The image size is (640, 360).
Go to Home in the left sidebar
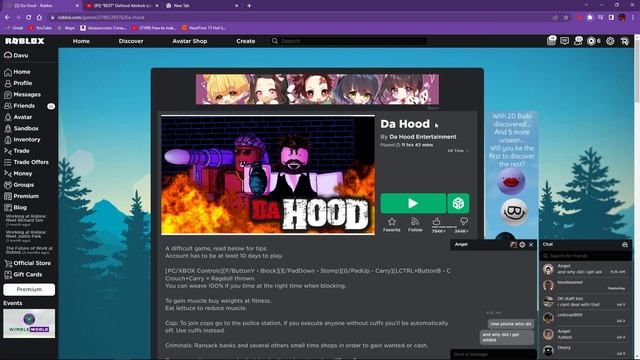17,72
